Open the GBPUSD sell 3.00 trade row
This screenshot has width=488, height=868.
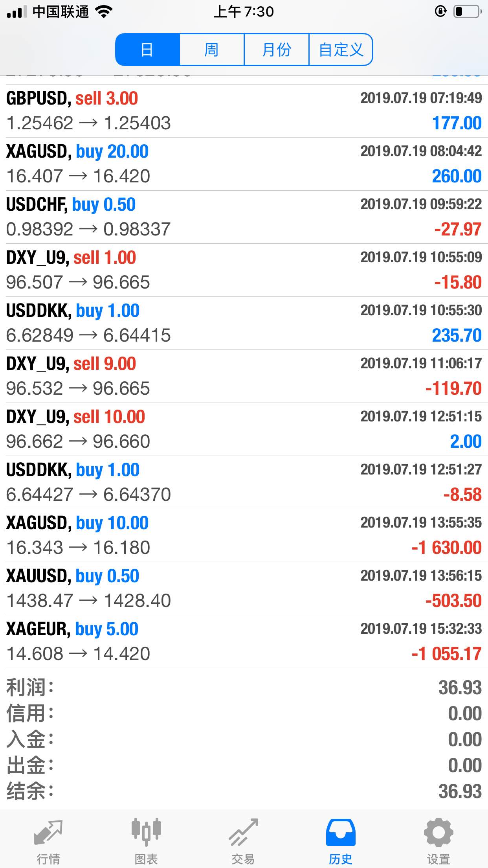tap(244, 111)
